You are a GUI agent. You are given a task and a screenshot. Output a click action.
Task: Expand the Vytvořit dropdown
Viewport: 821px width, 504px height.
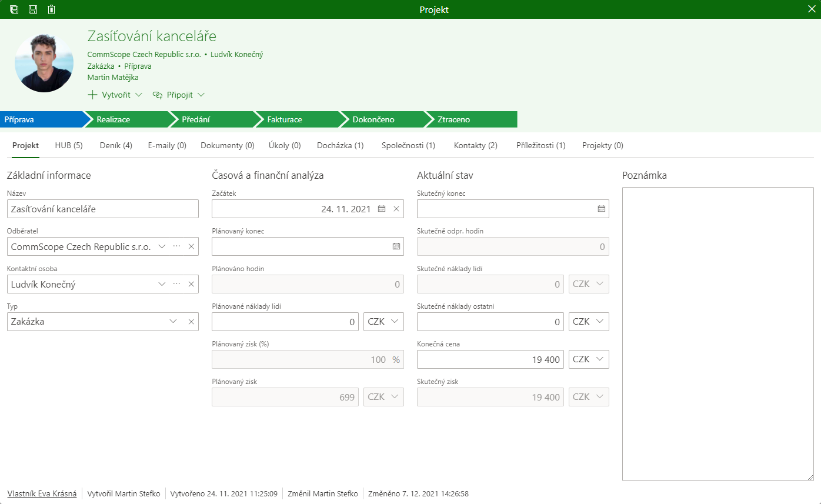[139, 95]
